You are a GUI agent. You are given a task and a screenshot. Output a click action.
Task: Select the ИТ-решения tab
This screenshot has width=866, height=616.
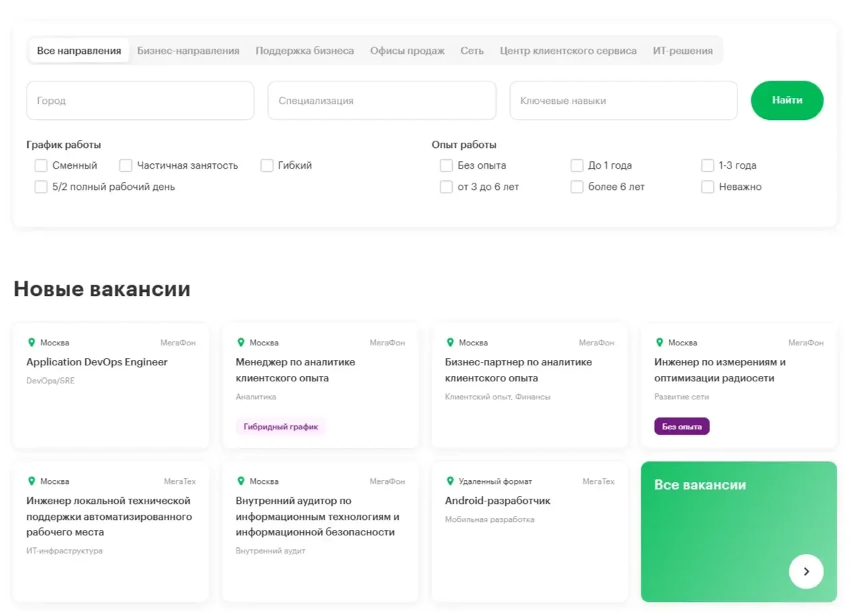(x=683, y=51)
